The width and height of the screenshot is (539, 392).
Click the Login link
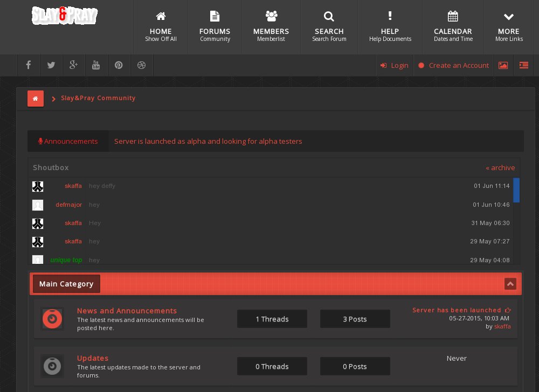tap(395, 65)
